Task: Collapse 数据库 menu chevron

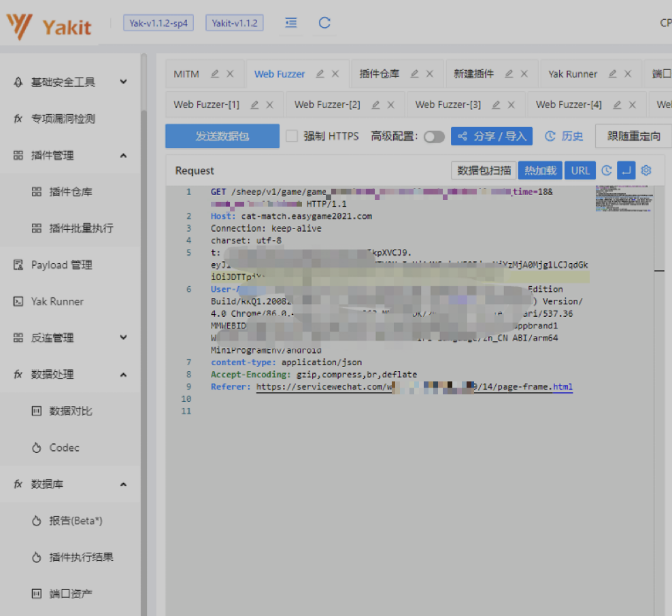Action: pyautogui.click(x=123, y=484)
